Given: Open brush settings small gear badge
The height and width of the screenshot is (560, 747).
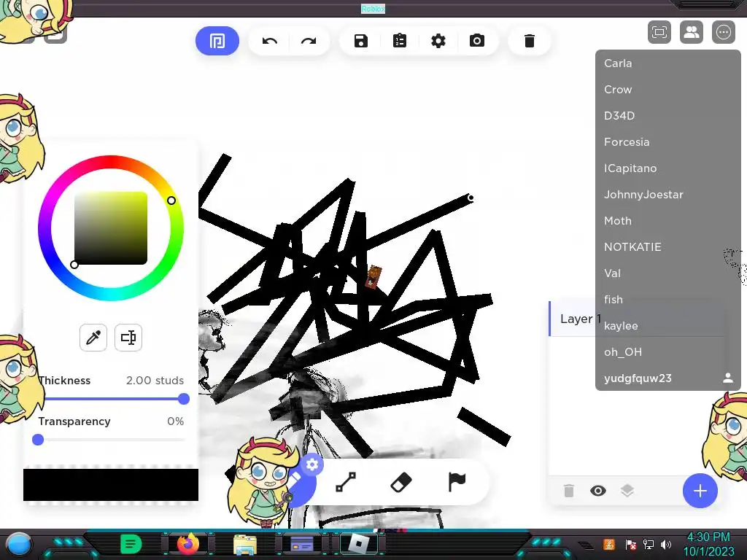Looking at the screenshot, I should click(312, 464).
